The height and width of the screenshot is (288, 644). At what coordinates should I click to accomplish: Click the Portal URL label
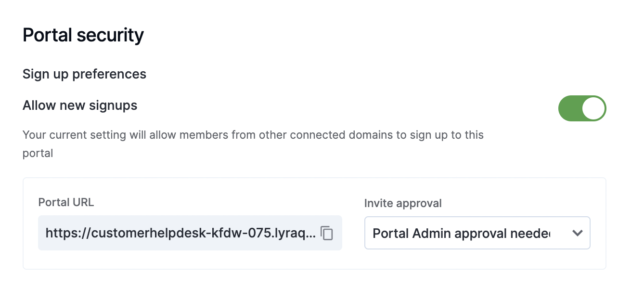point(66,202)
